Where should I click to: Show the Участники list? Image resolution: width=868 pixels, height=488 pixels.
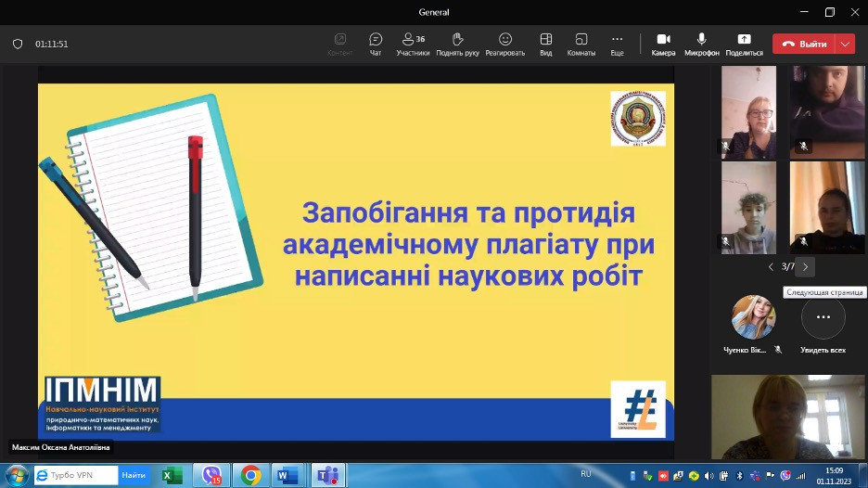pos(413,44)
